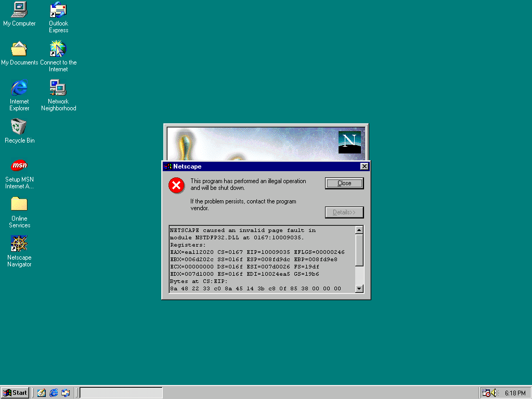532x399 pixels.
Task: Click the Connect to the Internet shortcut
Action: pyautogui.click(x=58, y=56)
